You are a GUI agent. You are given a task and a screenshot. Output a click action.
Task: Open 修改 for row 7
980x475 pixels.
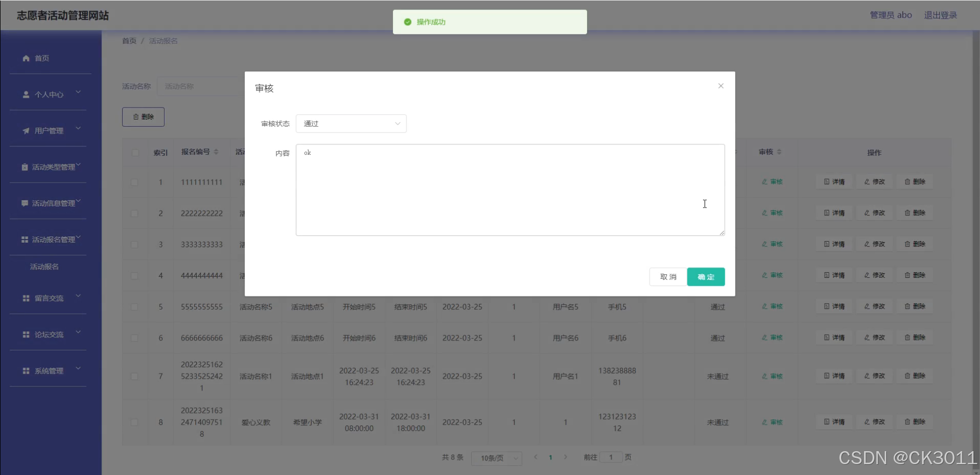pyautogui.click(x=874, y=376)
